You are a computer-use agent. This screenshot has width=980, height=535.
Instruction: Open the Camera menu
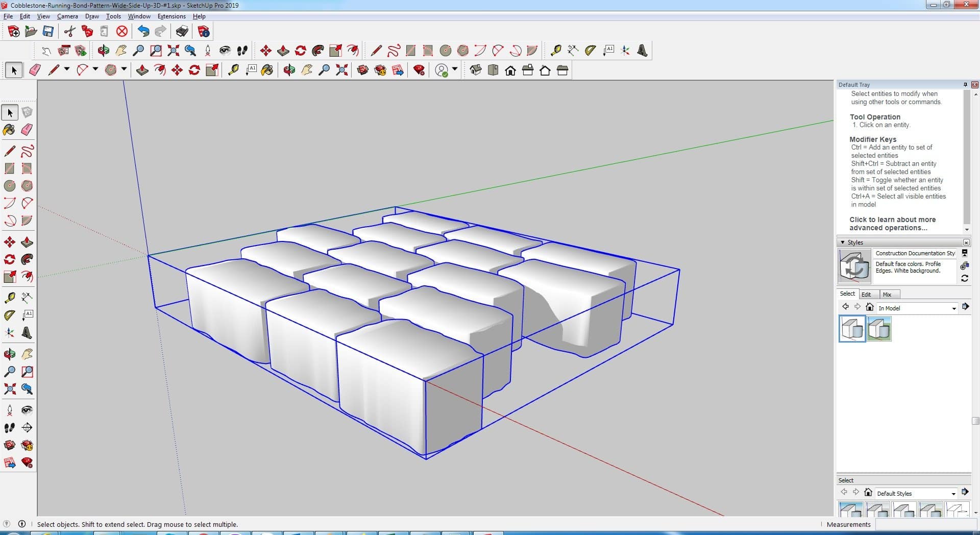[67, 16]
